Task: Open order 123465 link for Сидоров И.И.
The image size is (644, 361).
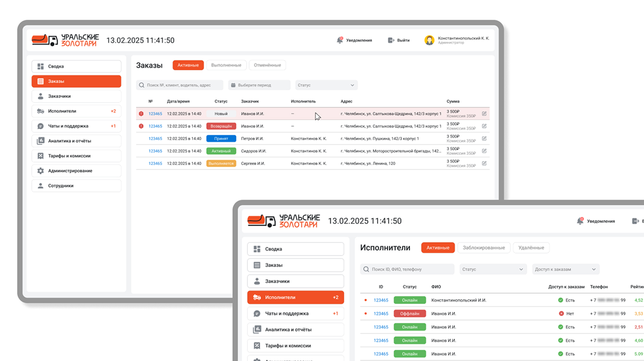Action: point(155,151)
